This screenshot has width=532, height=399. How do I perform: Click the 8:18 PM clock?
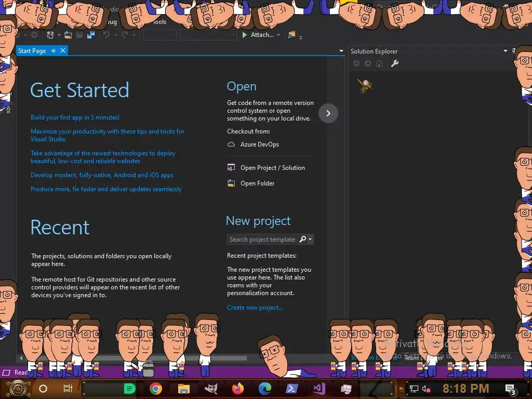point(466,389)
